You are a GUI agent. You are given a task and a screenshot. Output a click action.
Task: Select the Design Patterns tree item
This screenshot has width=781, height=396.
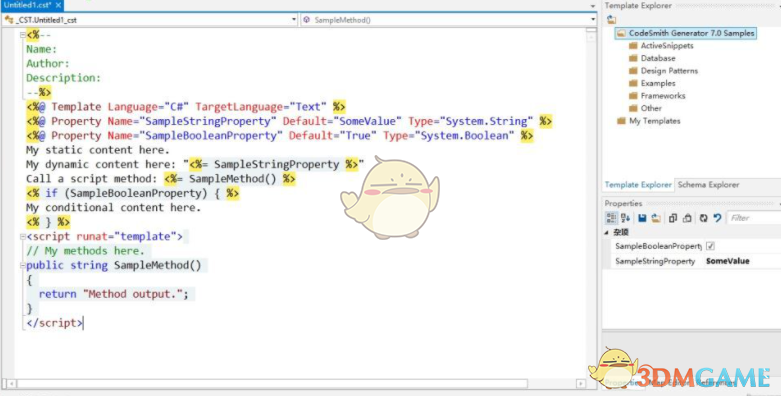pos(669,70)
